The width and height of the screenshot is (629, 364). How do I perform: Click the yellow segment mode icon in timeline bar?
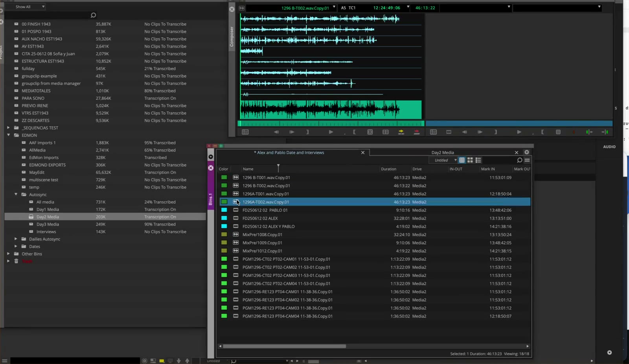pyautogui.click(x=162, y=361)
